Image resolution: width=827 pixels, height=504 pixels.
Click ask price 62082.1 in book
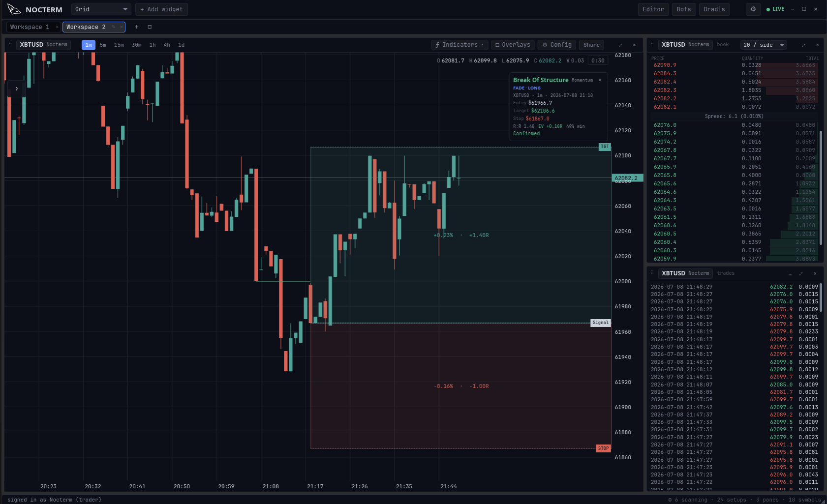665,107
